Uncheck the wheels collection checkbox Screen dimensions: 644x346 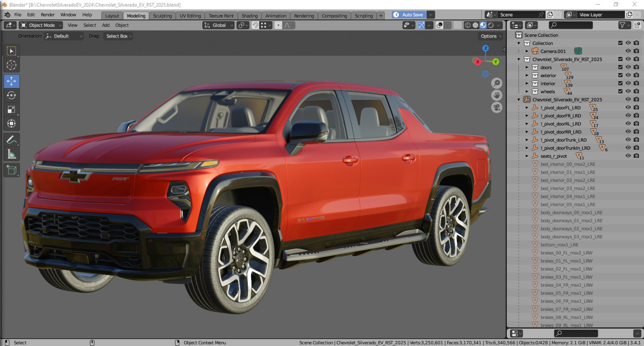[x=620, y=91]
